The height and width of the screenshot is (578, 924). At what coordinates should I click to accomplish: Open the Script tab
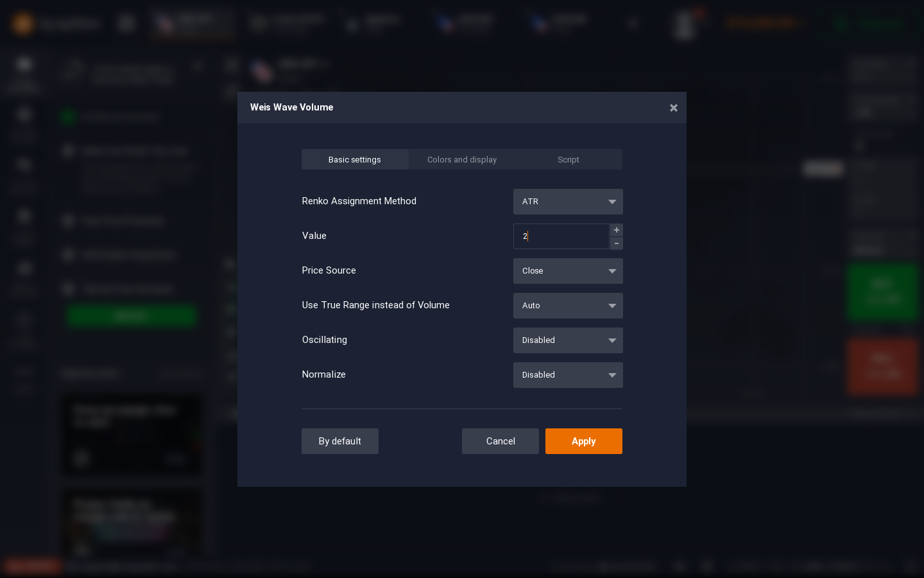pos(569,159)
